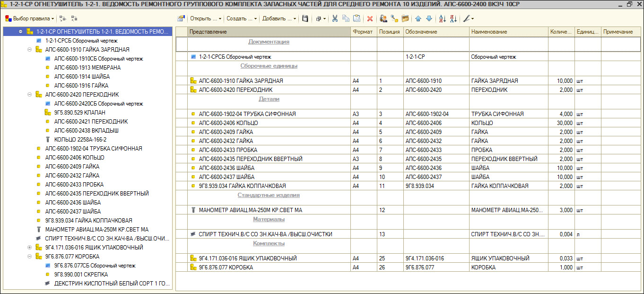Select АПС-6600-1913 МЕМБРАНА in the tree
This screenshot has height=294, width=644.
87,68
